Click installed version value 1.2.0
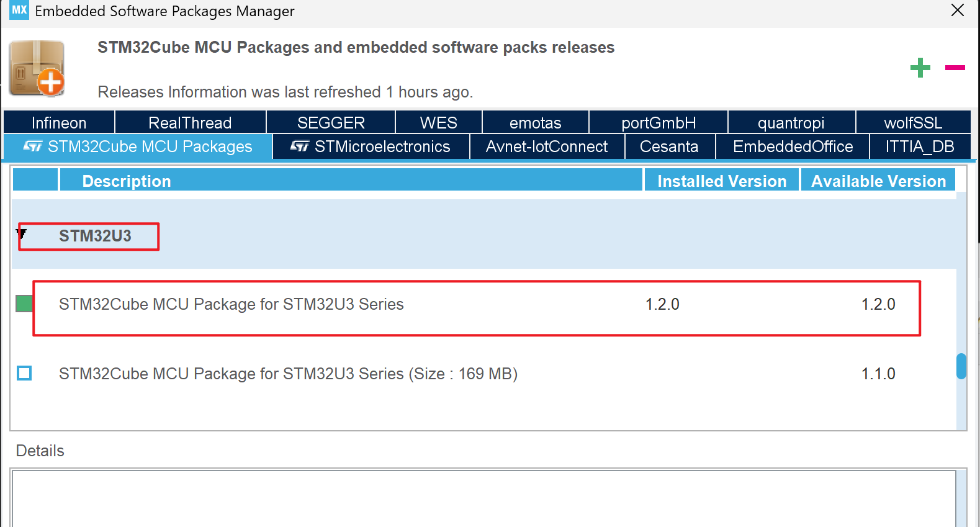Screen dimensions: 980x527 (x=662, y=304)
